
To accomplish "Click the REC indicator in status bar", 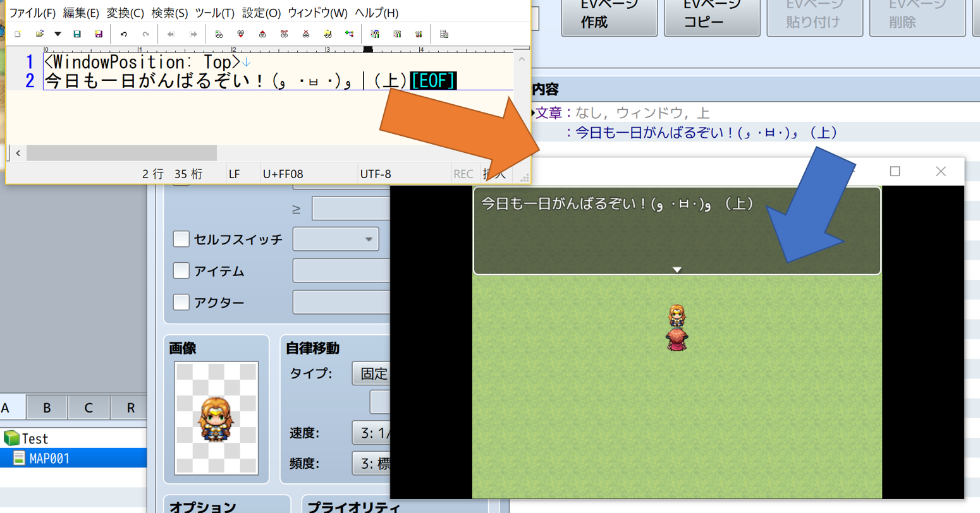I will click(463, 174).
